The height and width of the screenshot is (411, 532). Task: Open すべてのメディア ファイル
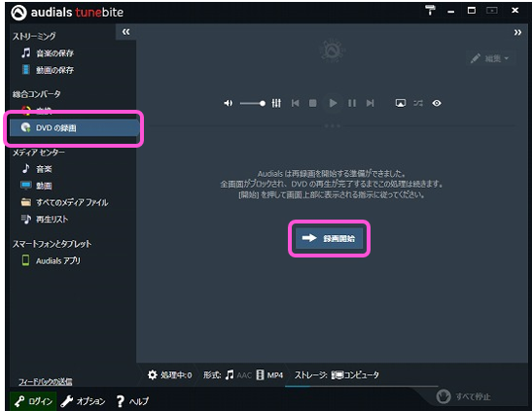pos(72,203)
